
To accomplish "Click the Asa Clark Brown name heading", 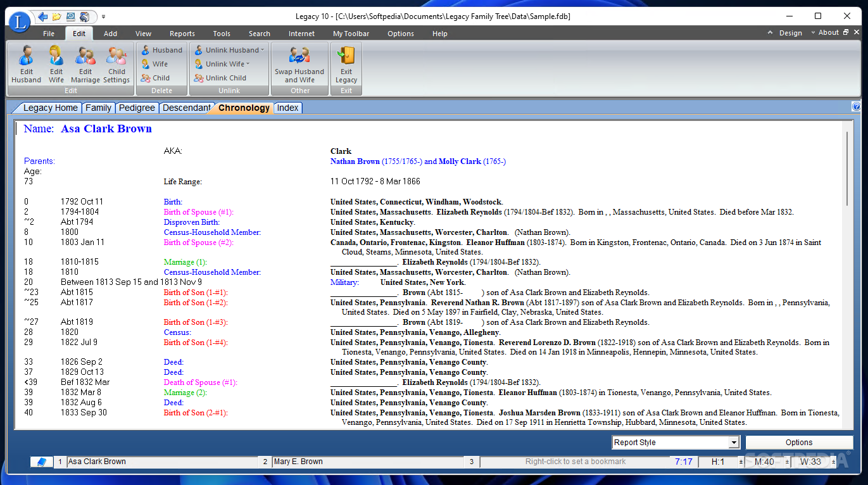I will tap(106, 129).
